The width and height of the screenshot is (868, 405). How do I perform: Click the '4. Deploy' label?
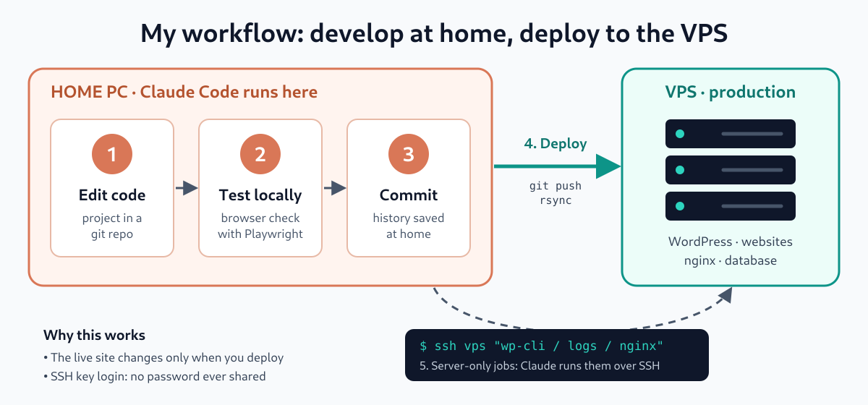[x=556, y=143]
